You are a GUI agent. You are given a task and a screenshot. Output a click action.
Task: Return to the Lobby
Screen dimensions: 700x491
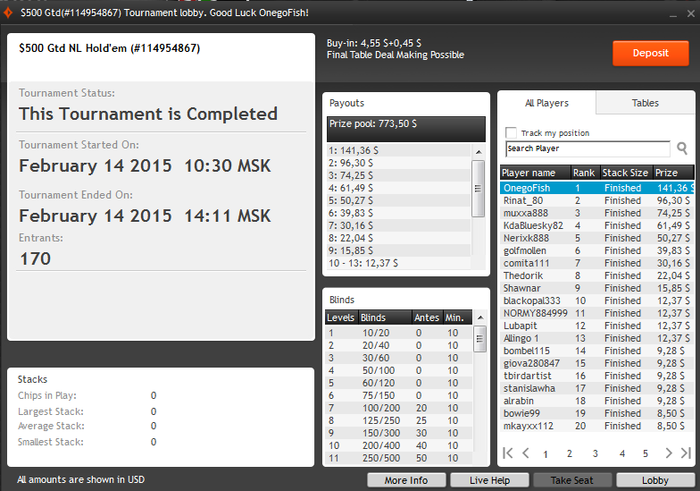click(x=655, y=480)
